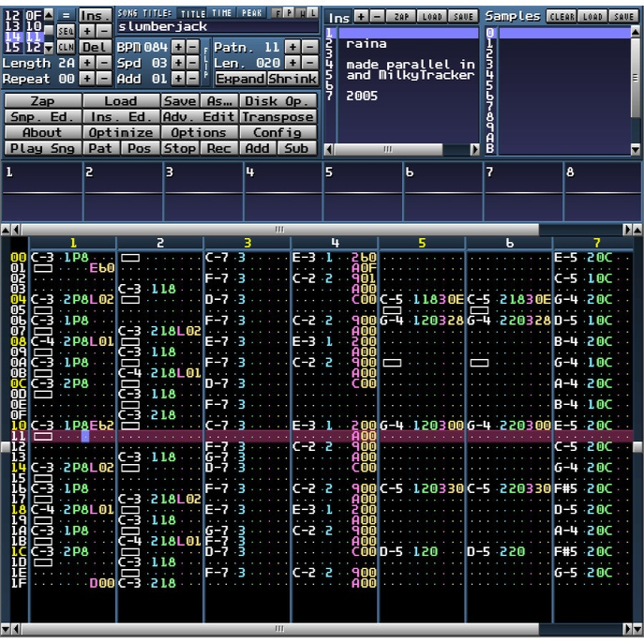This screenshot has width=644, height=644.
Task: Increase BPM with its plus button
Action: point(178,47)
